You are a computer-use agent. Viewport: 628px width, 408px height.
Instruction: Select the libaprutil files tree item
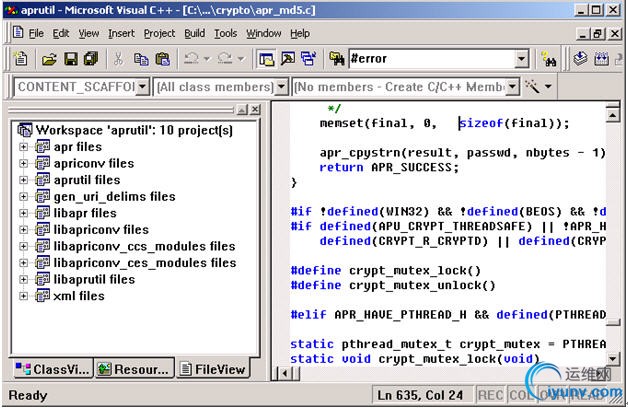coord(94,279)
